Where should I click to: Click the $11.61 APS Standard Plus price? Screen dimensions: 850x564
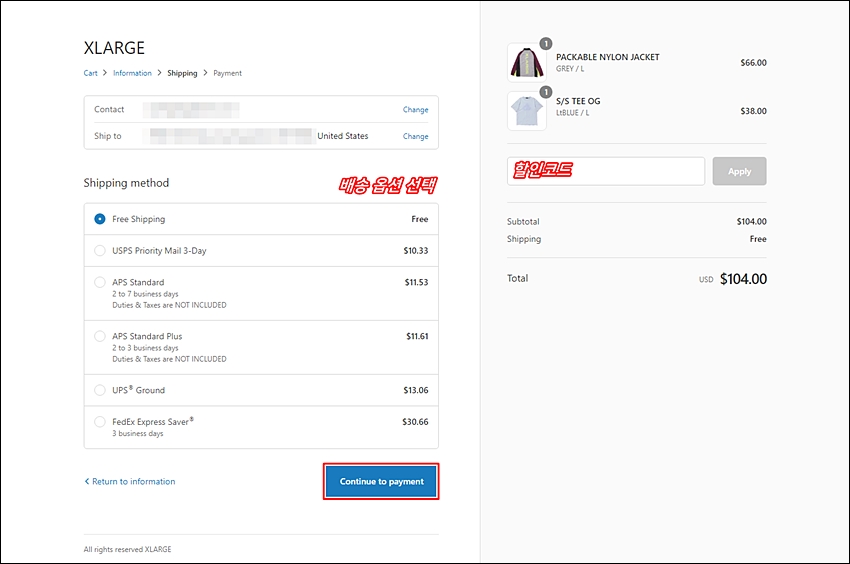pos(417,336)
